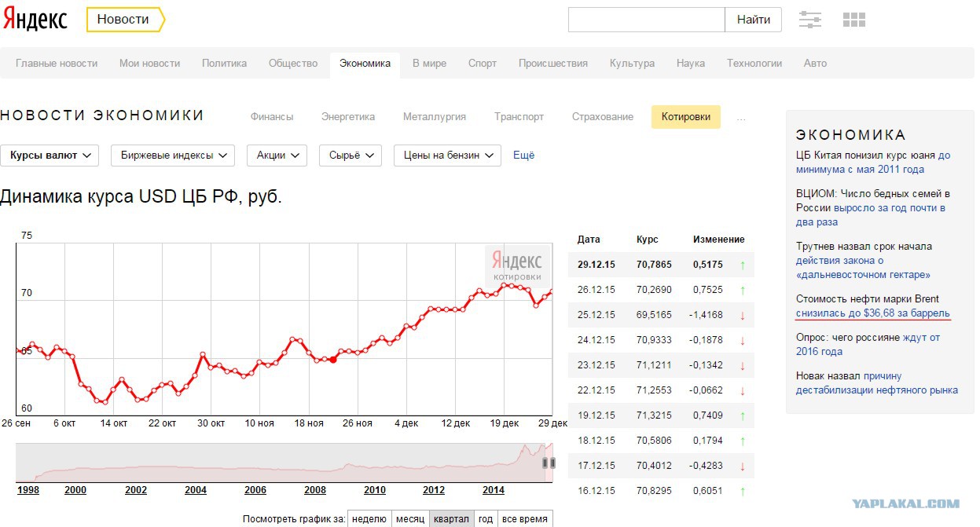The width and height of the screenshot is (980, 527).
Task: Click the 2008 year on timeline
Action: pyautogui.click(x=315, y=490)
